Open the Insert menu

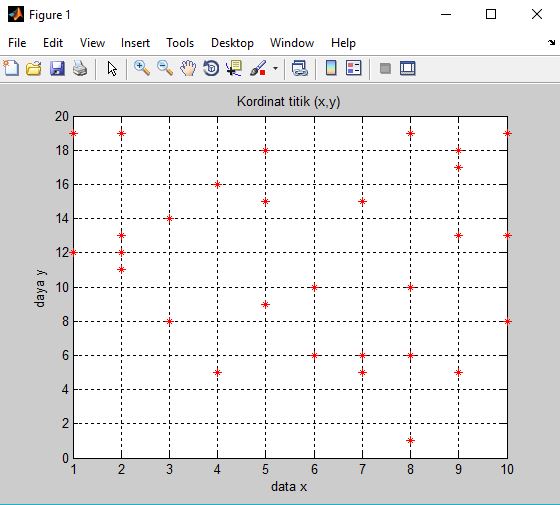(135, 43)
